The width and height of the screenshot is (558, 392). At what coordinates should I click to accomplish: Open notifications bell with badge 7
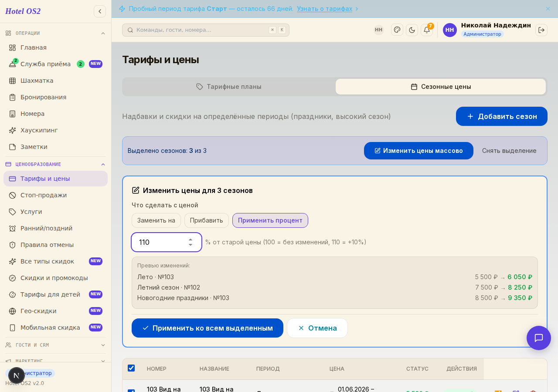click(x=427, y=30)
